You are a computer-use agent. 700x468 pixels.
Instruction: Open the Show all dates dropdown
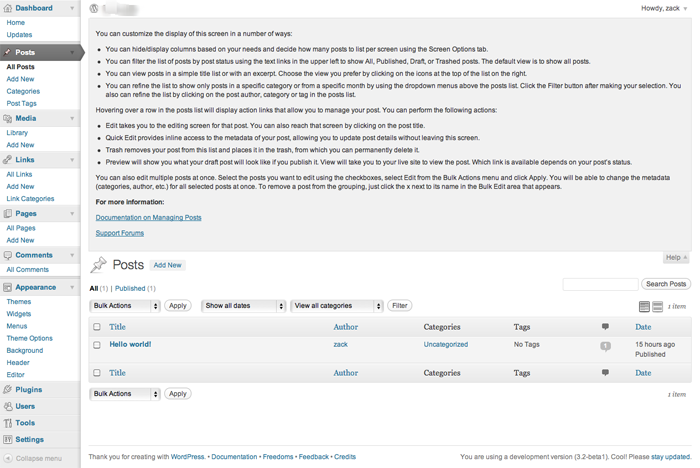point(243,306)
